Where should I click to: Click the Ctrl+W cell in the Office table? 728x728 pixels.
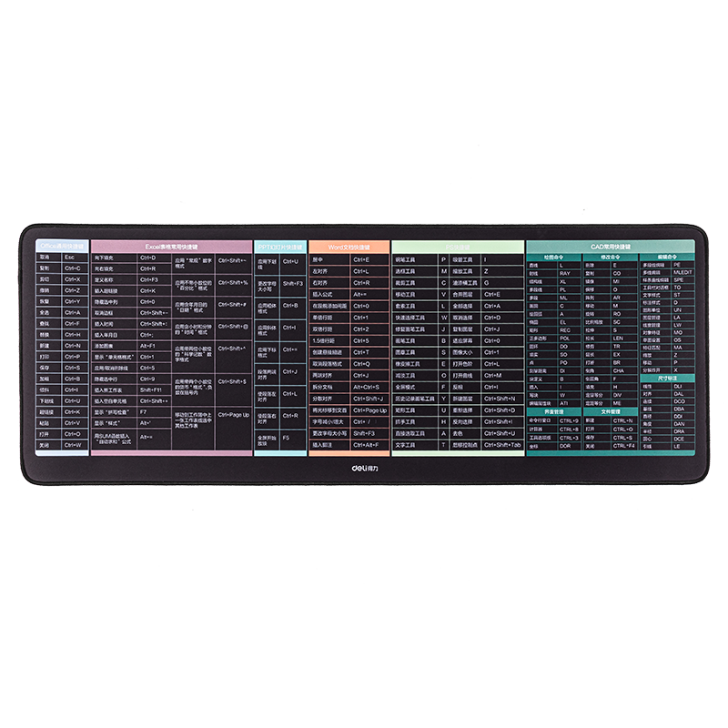pyautogui.click(x=76, y=445)
